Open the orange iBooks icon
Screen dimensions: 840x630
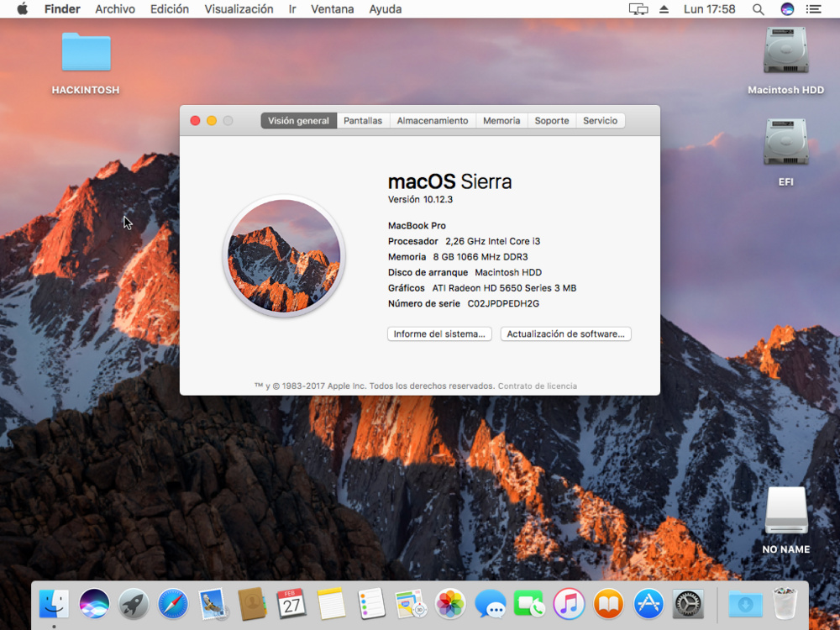pyautogui.click(x=608, y=603)
